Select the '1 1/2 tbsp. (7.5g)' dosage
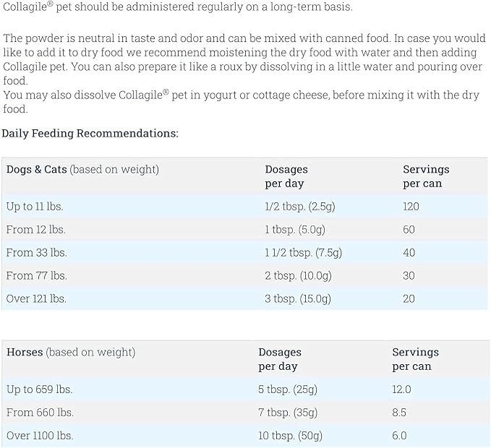This screenshot has height=448, width=491. (303, 253)
